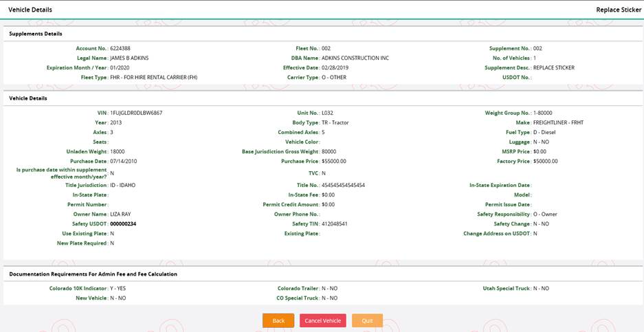Select the VIN value 1FUJGLDR0DLBW6867
Viewport: 644px width, 332px height.
136,113
